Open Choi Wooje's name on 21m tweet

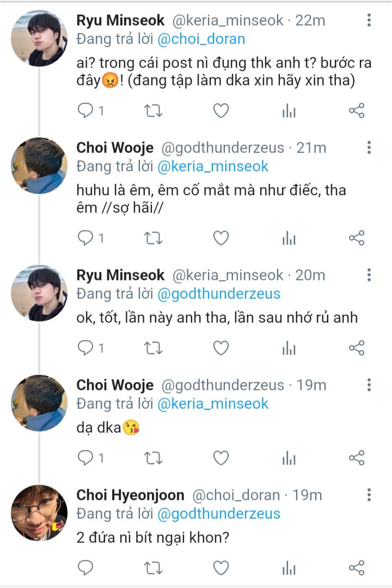click(115, 148)
